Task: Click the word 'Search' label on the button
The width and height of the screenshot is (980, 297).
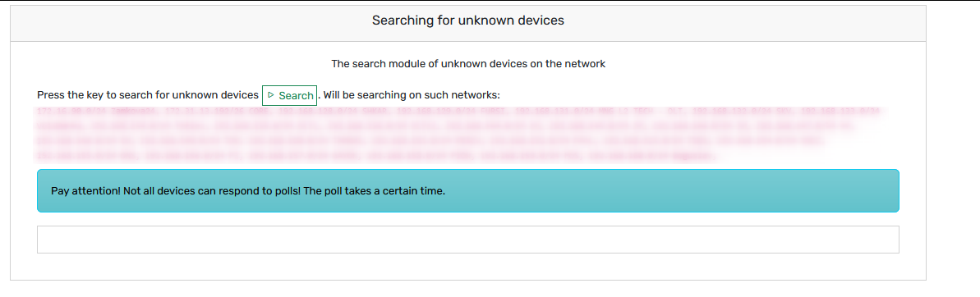Action: tap(297, 95)
